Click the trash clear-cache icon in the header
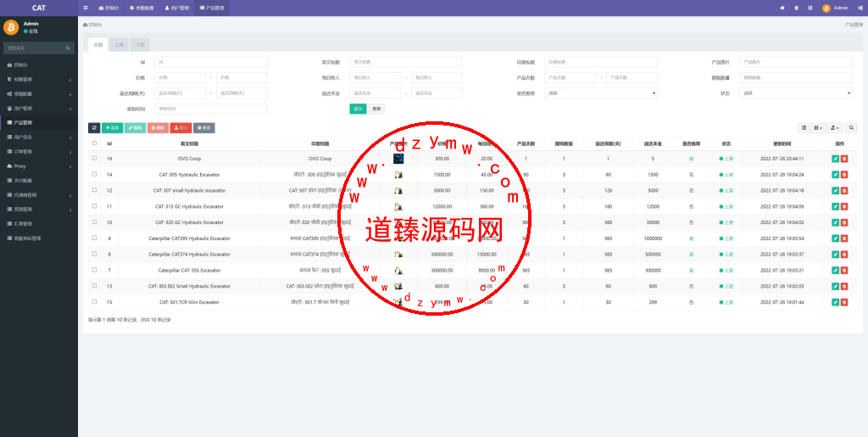 (x=796, y=8)
